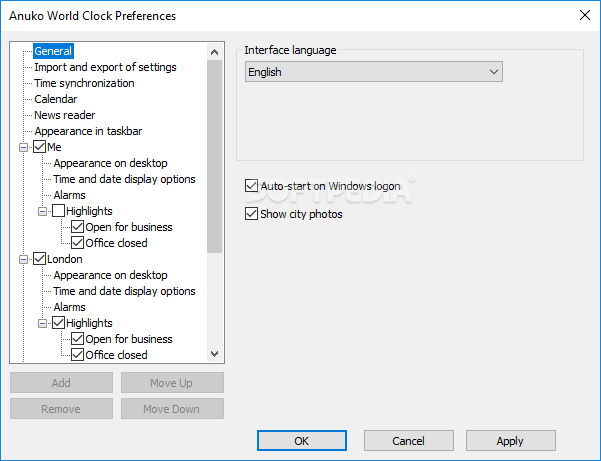
Task: Open Appearance on desktop under Me
Action: coord(110,163)
